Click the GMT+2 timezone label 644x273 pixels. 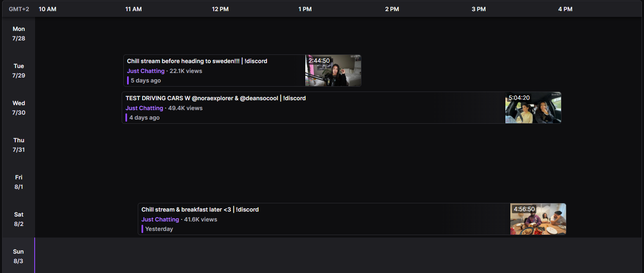point(19,9)
